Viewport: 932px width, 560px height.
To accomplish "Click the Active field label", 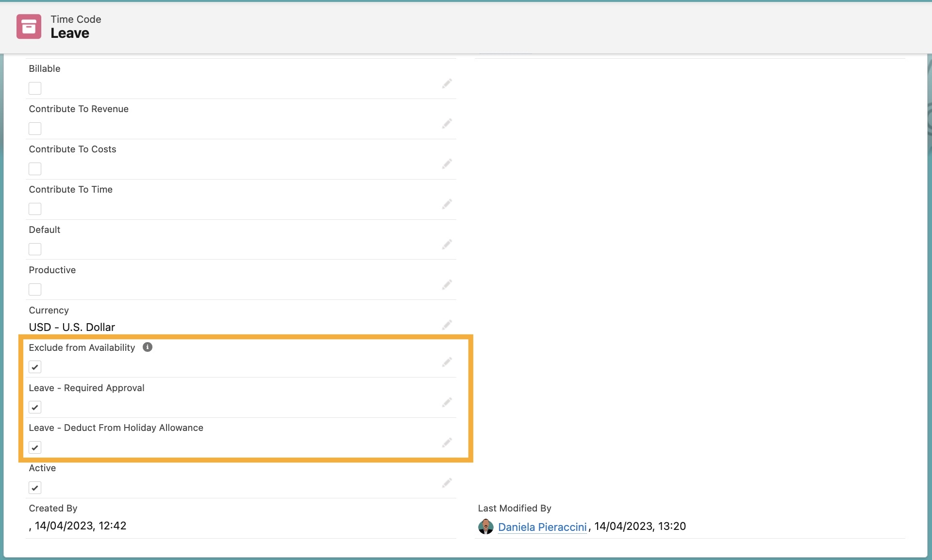I will click(x=42, y=468).
